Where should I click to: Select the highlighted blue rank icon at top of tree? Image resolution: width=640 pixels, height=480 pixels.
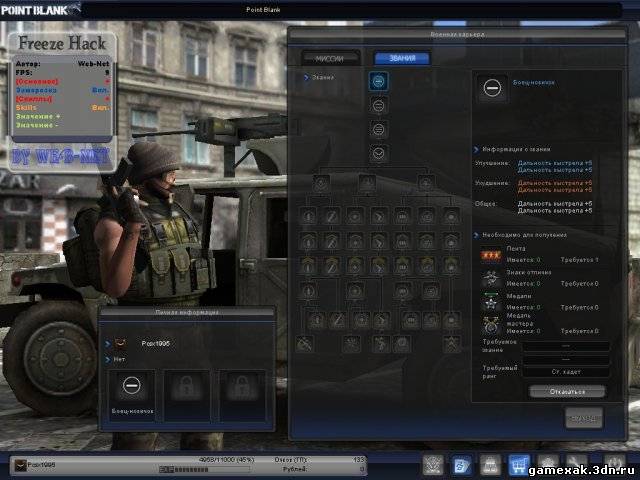click(x=378, y=81)
